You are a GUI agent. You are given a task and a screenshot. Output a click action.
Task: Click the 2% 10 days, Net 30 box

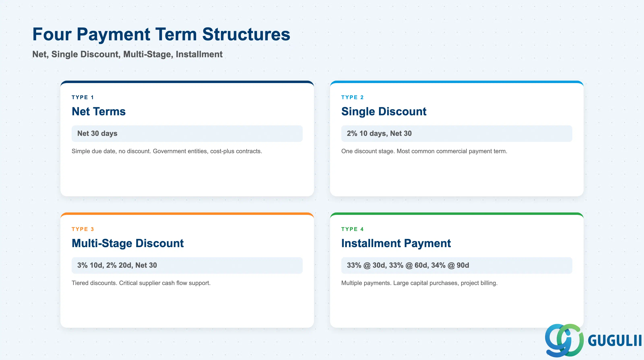coord(456,133)
